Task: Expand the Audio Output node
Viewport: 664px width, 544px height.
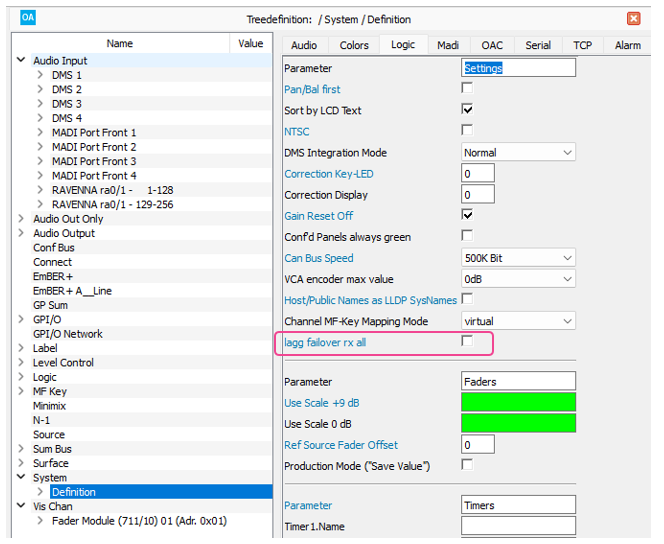Action: point(21,233)
